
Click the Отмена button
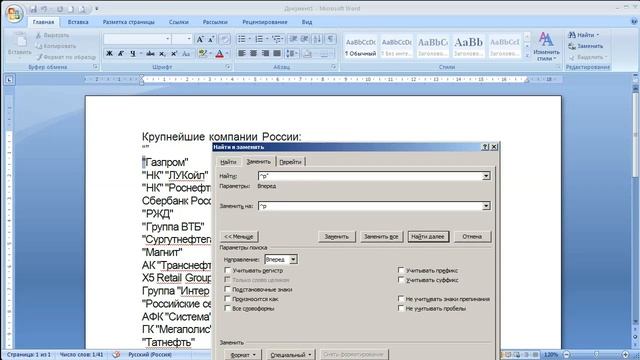point(472,237)
